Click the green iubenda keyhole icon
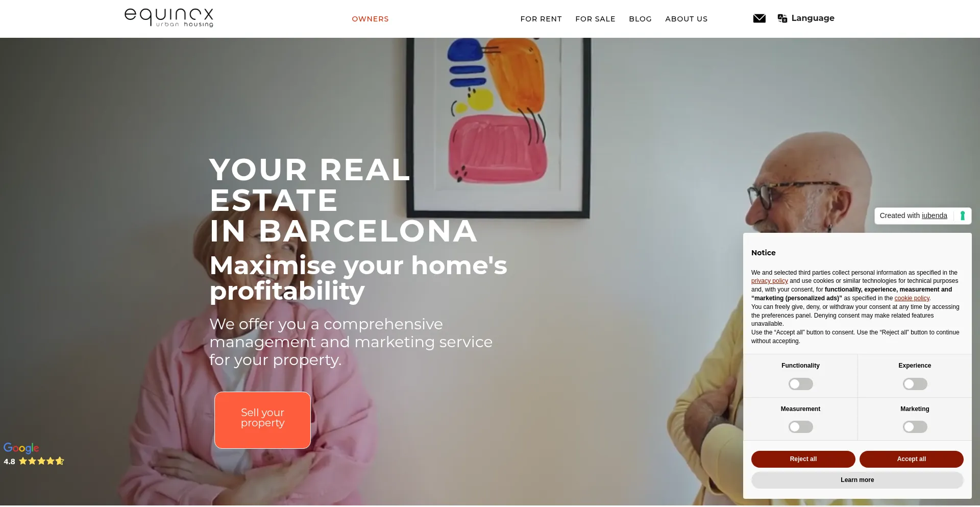Viewport: 980px width, 507px height. click(x=962, y=215)
